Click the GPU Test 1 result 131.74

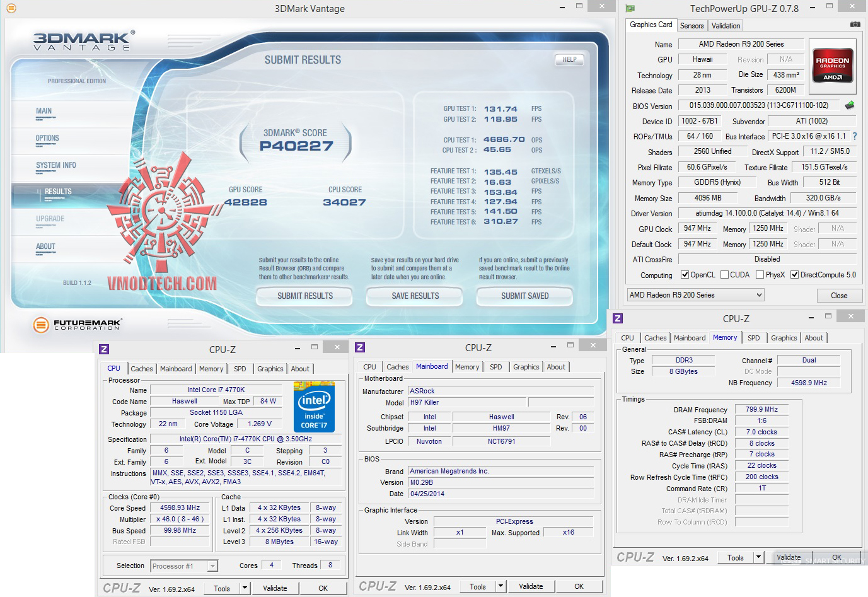pos(501,109)
